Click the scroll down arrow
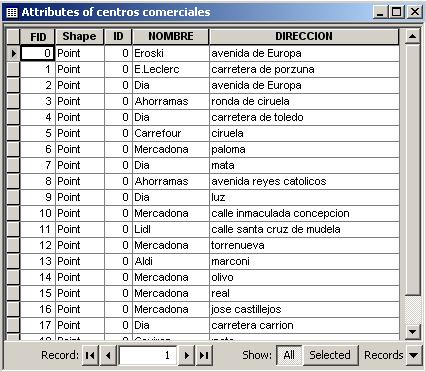 412,331
